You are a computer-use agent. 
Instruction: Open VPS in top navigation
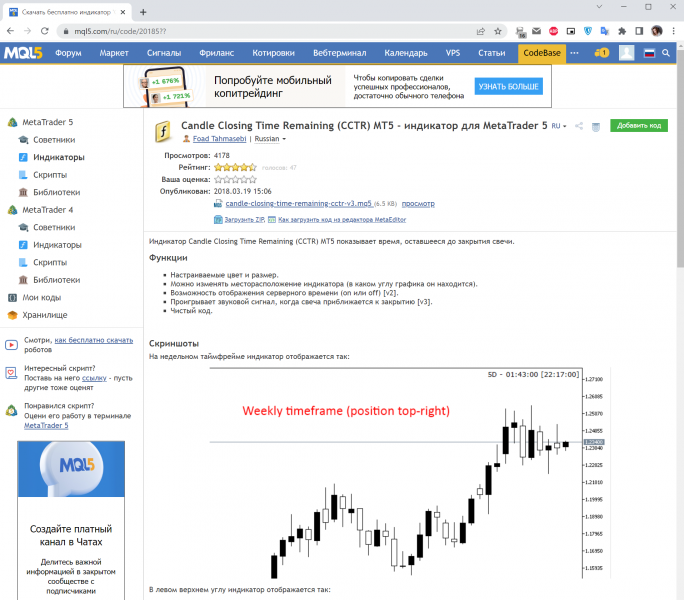[x=453, y=53]
